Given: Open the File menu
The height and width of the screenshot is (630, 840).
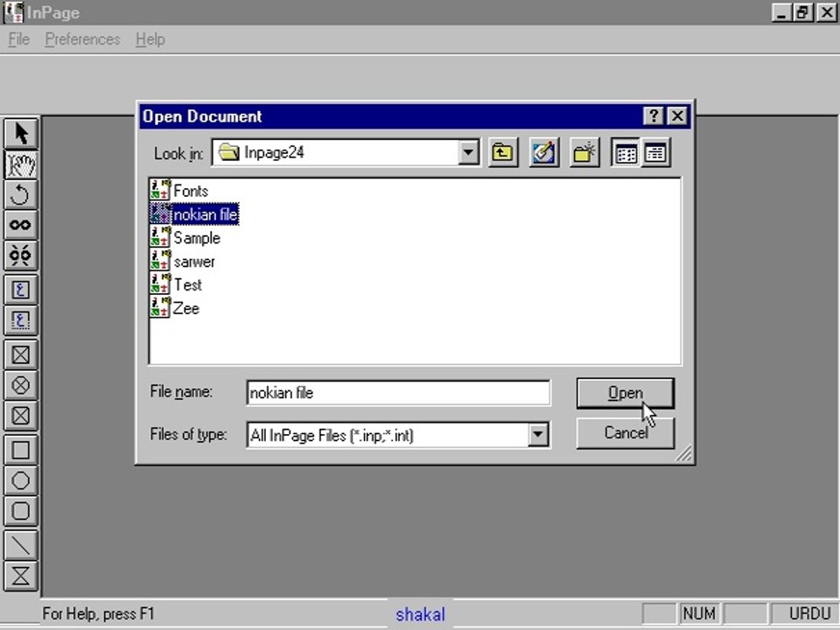Looking at the screenshot, I should [18, 39].
